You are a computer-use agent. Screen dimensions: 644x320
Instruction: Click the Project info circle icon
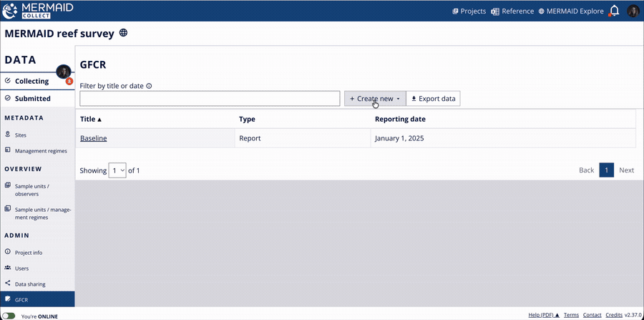(x=7, y=251)
